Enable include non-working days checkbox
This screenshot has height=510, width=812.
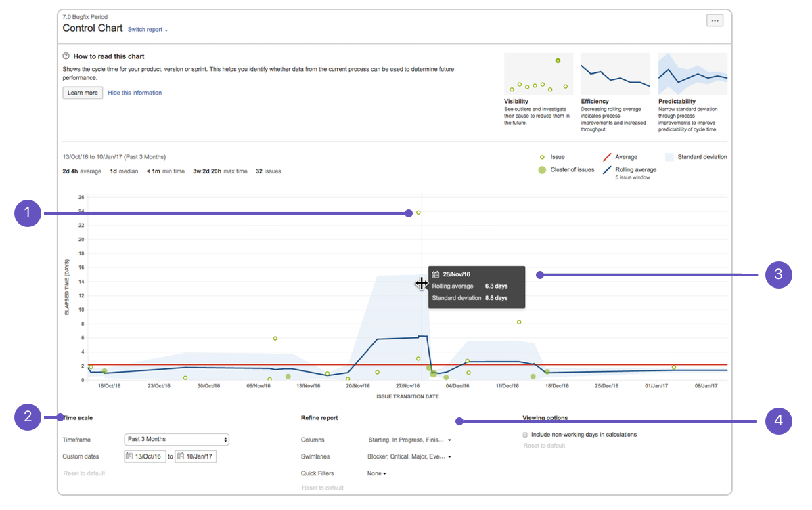pyautogui.click(x=526, y=434)
